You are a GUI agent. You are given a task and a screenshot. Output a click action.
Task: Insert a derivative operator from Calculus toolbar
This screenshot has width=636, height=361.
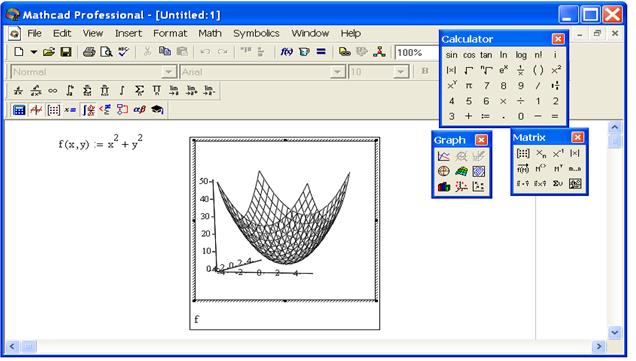coord(18,90)
